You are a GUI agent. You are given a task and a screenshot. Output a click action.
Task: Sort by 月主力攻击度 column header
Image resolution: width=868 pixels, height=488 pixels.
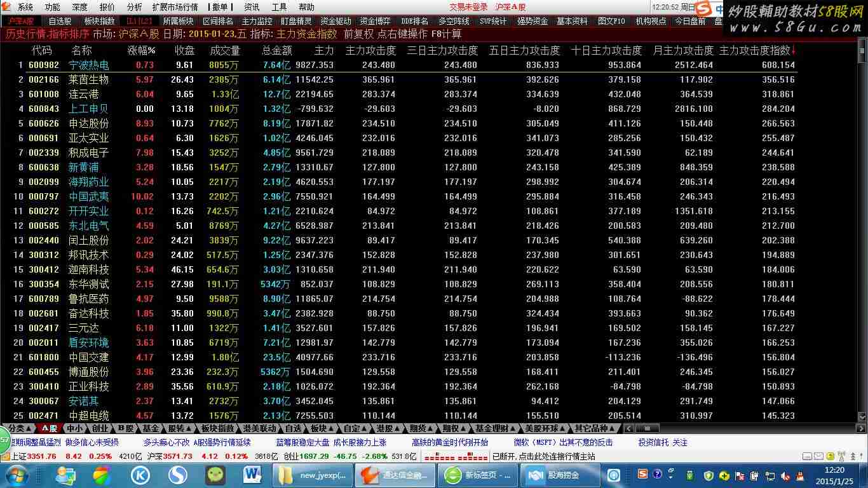683,50
